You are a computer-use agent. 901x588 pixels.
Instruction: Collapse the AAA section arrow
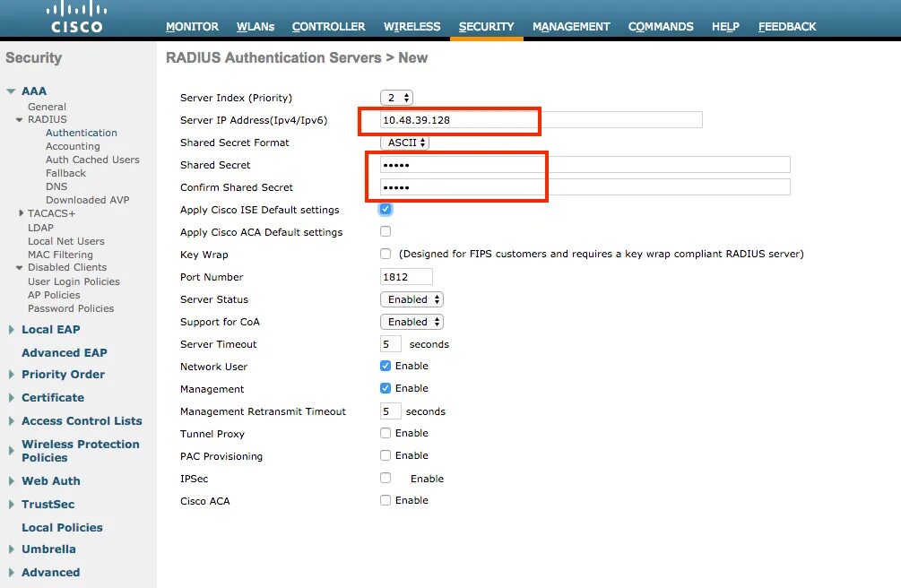click(11, 91)
